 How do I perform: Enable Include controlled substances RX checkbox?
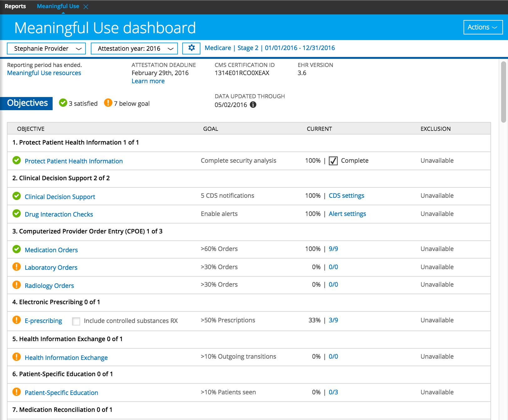pyautogui.click(x=76, y=321)
